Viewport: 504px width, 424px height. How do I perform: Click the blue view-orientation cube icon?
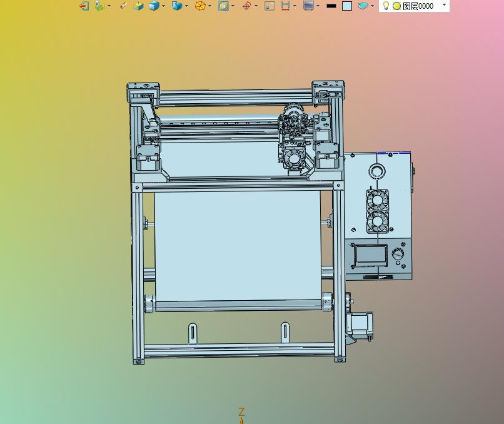[x=177, y=6]
